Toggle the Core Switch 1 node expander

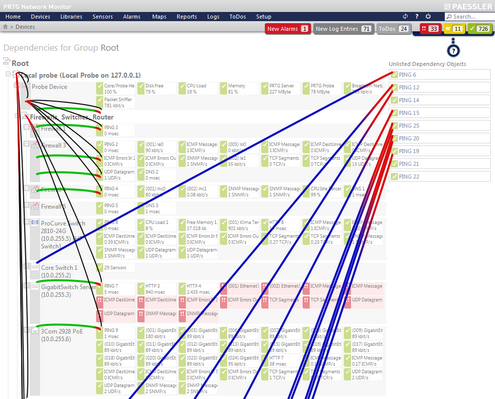tap(26, 266)
